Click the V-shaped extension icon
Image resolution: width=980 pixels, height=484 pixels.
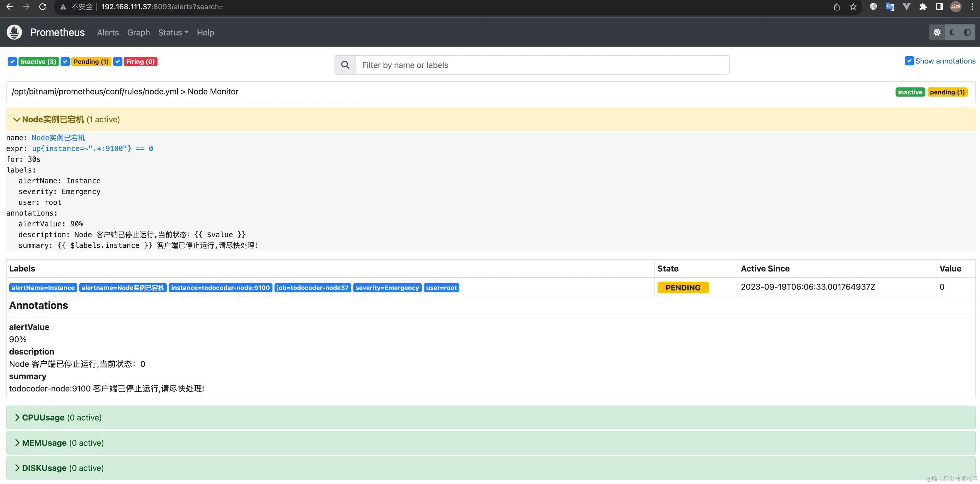906,7
